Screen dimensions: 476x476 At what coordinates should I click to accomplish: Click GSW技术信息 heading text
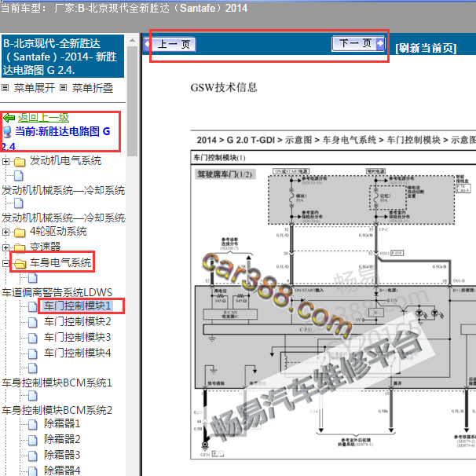coord(224,87)
